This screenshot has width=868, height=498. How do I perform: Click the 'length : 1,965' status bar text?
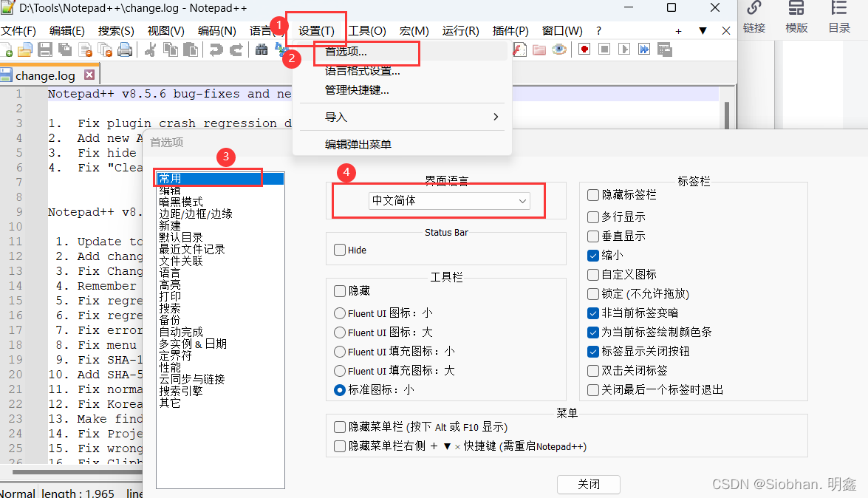pos(78,493)
